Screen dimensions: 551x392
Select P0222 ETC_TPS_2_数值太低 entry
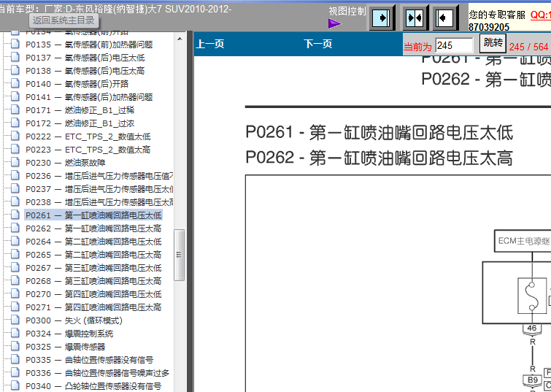88,137
